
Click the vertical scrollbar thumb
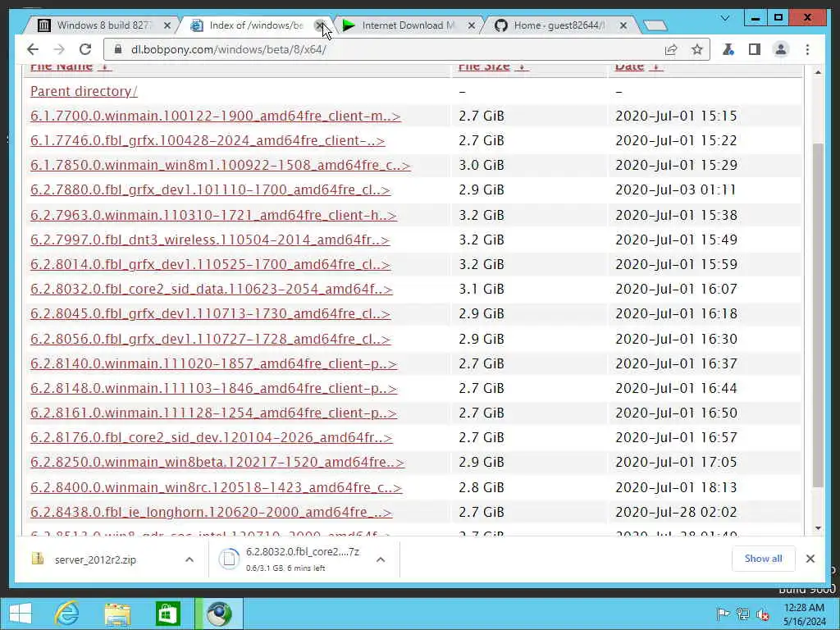pos(818,315)
